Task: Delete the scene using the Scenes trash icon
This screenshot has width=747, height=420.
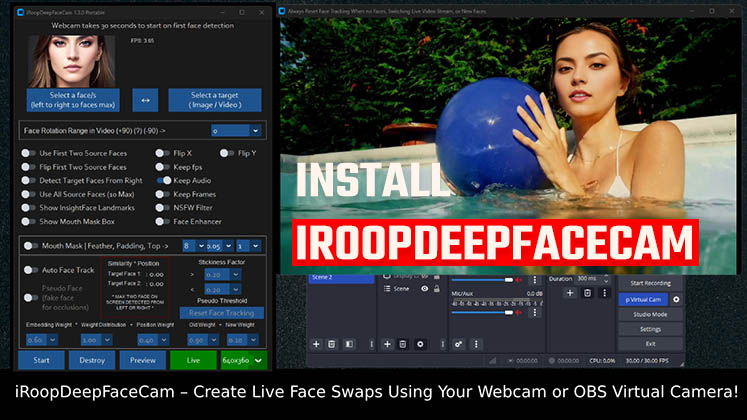Action: point(332,344)
